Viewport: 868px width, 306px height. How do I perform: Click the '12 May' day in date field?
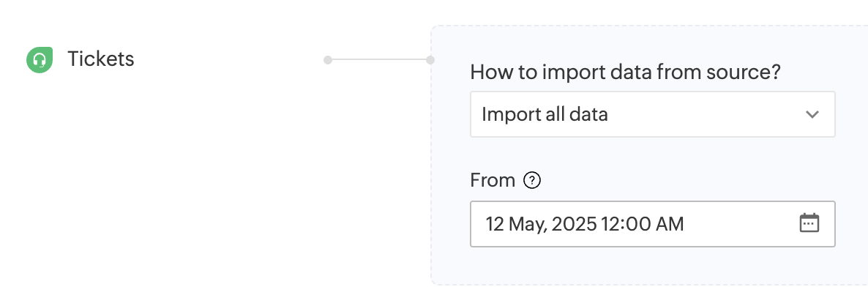tap(512, 224)
